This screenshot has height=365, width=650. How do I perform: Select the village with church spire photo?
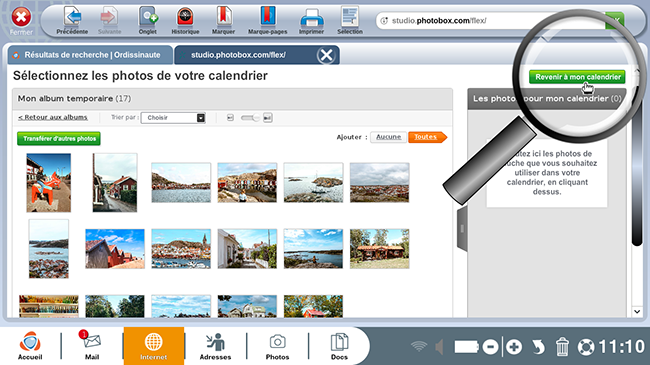tap(181, 249)
